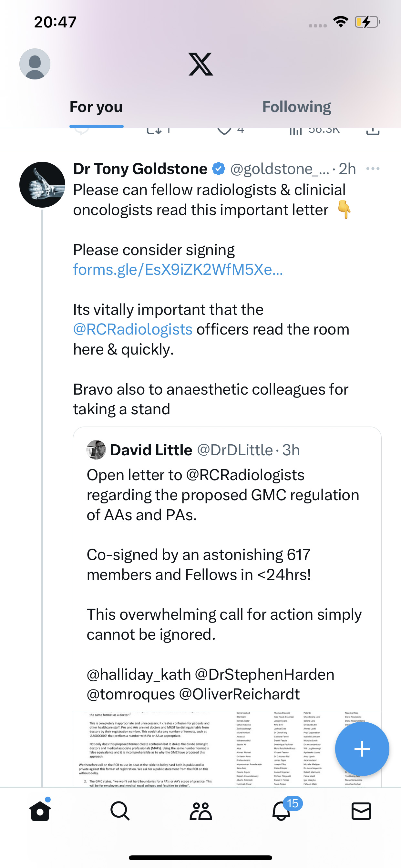The height and width of the screenshot is (868, 401).
Task: Go to the Home tab icon
Action: pyautogui.click(x=40, y=811)
